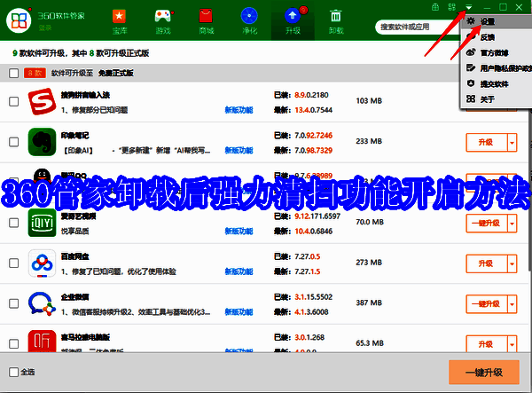Screen dimensions: 532x393
Task: Tick the checkbox for 企业微信
Action: [x=13, y=303]
